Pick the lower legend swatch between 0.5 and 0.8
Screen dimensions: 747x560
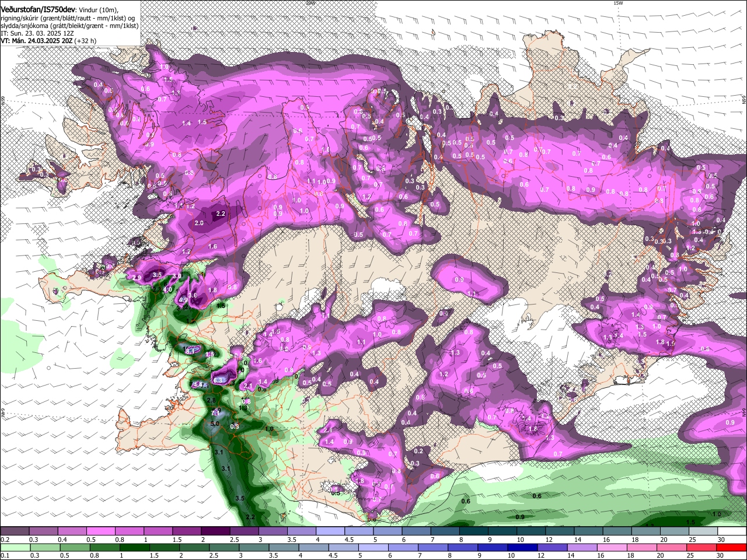(x=74, y=547)
